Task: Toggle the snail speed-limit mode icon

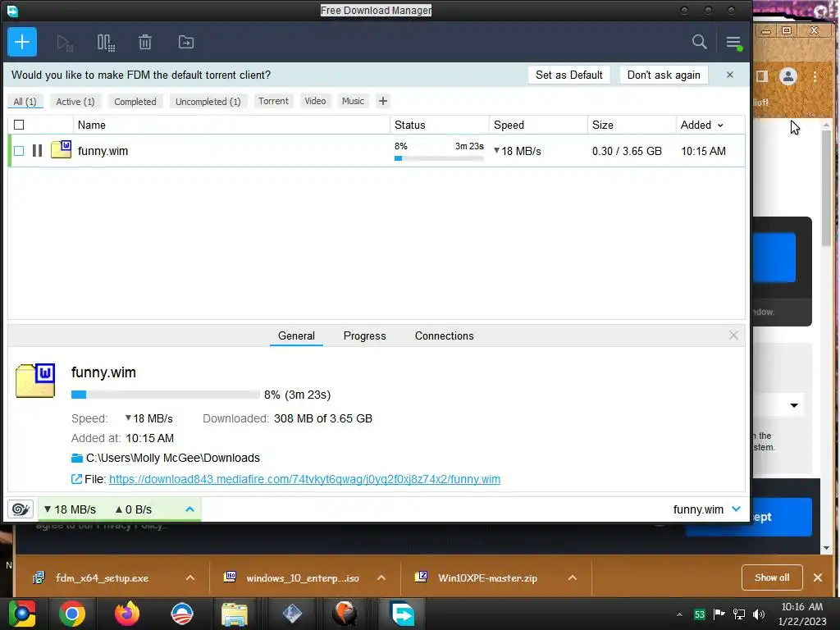Action: pyautogui.click(x=21, y=509)
